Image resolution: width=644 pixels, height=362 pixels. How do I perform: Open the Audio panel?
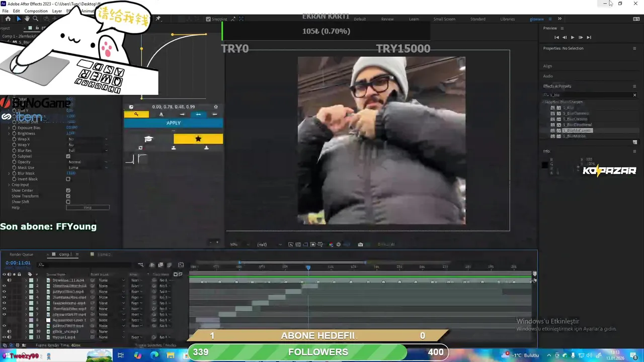pyautogui.click(x=548, y=76)
